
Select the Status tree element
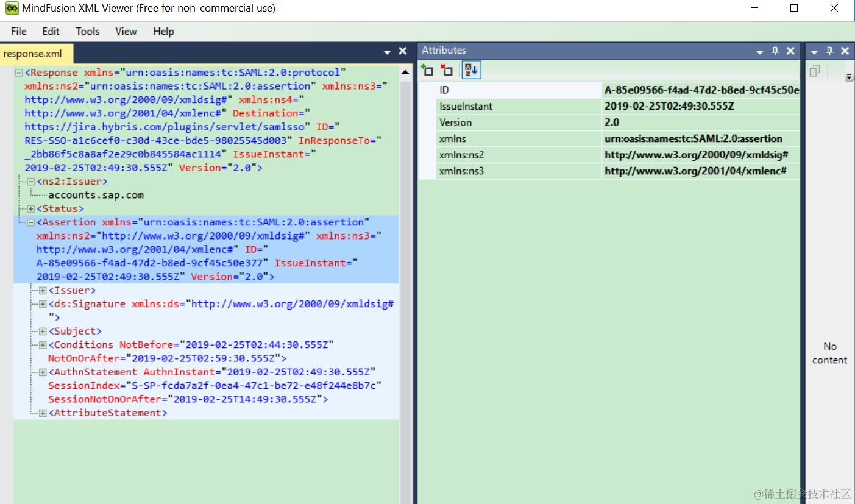[x=60, y=209]
